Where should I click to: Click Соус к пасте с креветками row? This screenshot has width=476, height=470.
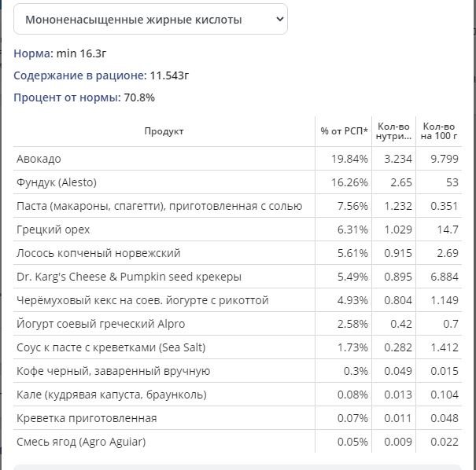[x=238, y=347]
